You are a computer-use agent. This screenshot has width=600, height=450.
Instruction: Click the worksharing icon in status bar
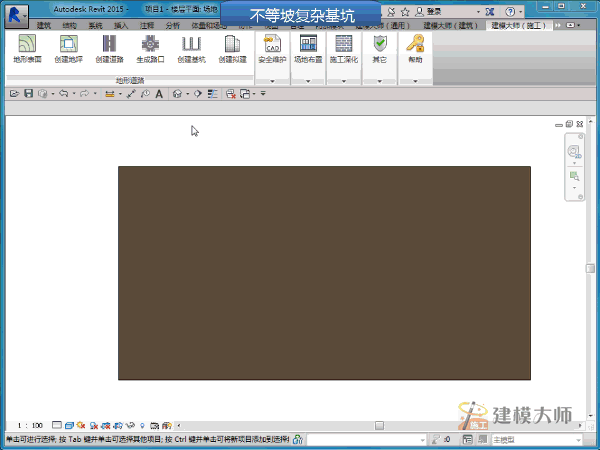298,439
